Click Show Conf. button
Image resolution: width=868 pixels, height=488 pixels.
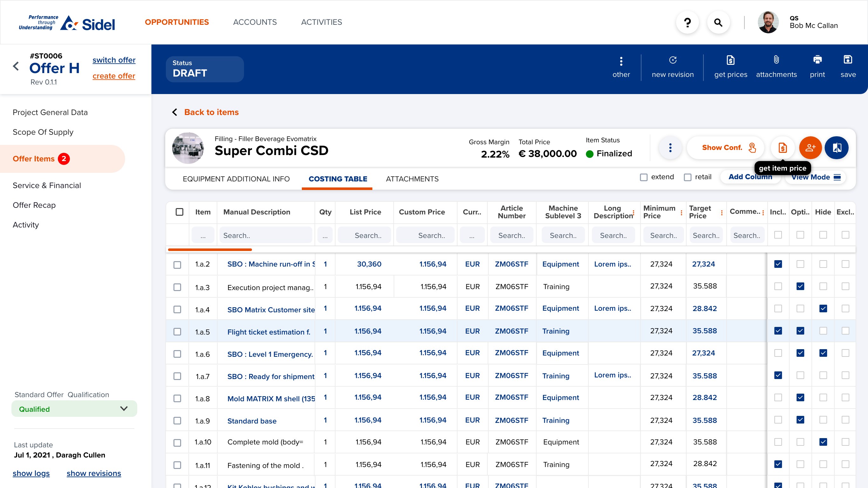725,148
